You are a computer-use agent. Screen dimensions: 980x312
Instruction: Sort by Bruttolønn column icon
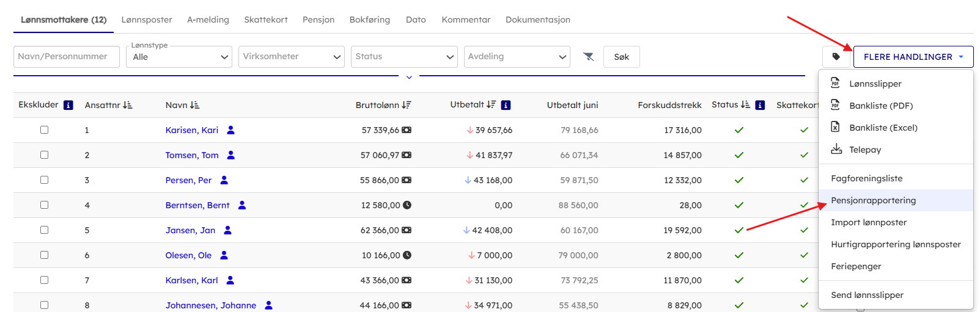point(407,105)
